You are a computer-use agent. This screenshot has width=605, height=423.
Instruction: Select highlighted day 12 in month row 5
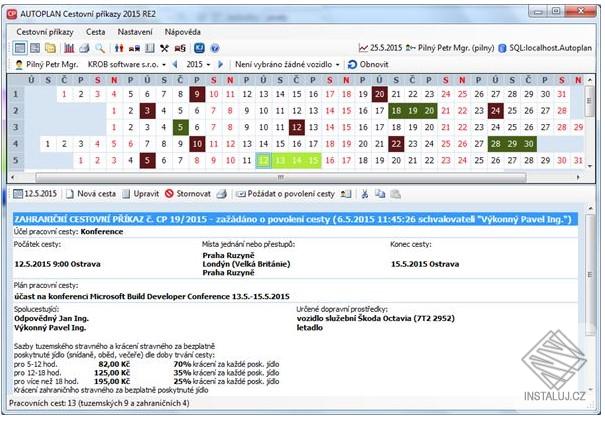click(x=264, y=161)
